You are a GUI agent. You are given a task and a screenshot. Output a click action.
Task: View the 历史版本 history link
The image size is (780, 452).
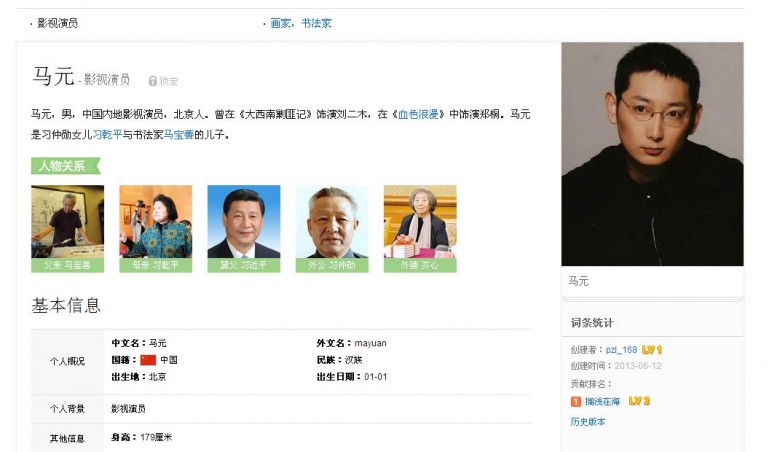click(588, 422)
